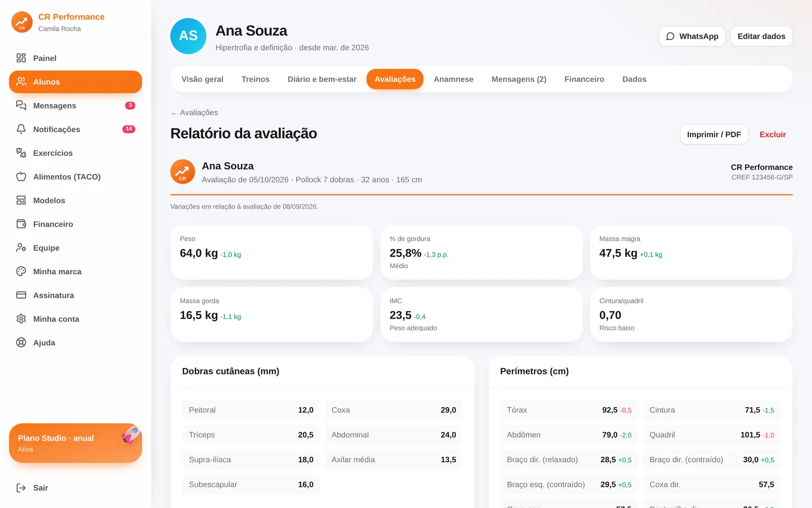This screenshot has height=508, width=812.
Task: Click the Equipe user-gear icon
Action: pos(21,248)
